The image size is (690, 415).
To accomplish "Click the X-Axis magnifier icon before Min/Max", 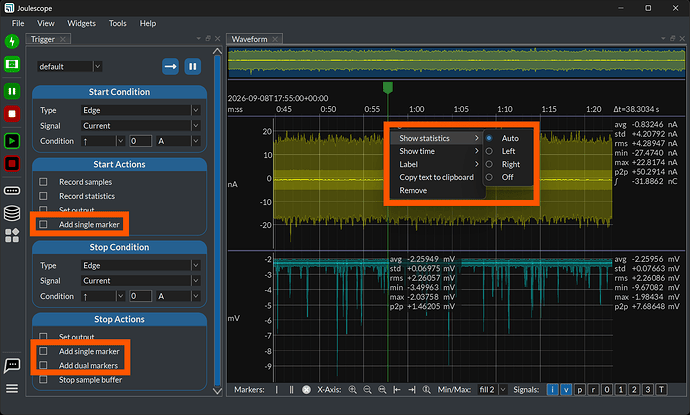I will coord(426,389).
